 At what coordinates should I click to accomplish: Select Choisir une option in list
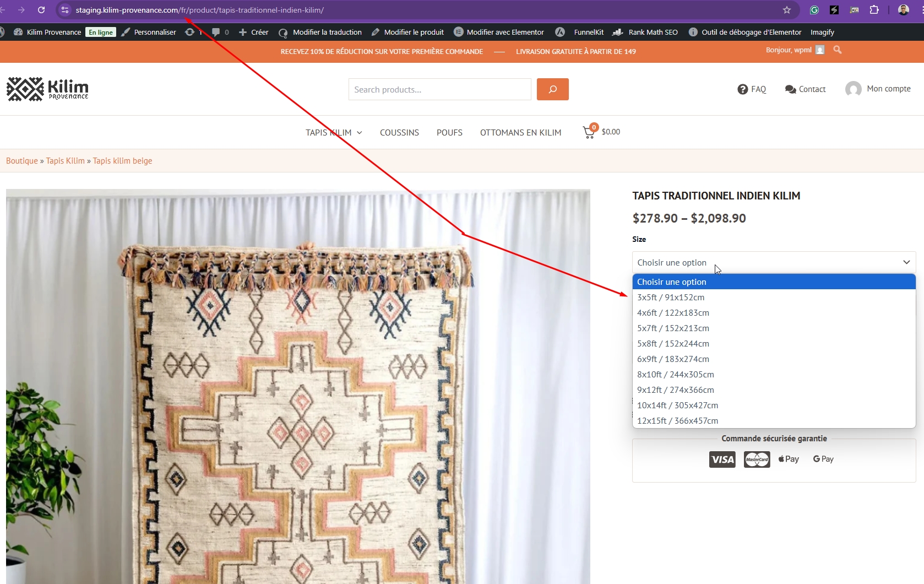coord(774,282)
